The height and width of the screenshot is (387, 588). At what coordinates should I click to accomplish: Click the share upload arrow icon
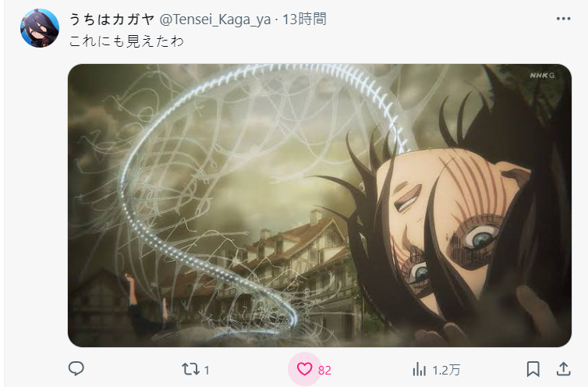[563, 369]
